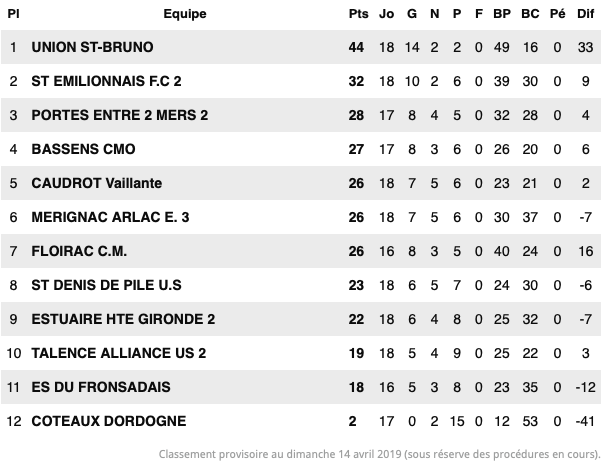Screen dimensions: 612x466
Task: Click the Equipe column header
Action: 185,14
